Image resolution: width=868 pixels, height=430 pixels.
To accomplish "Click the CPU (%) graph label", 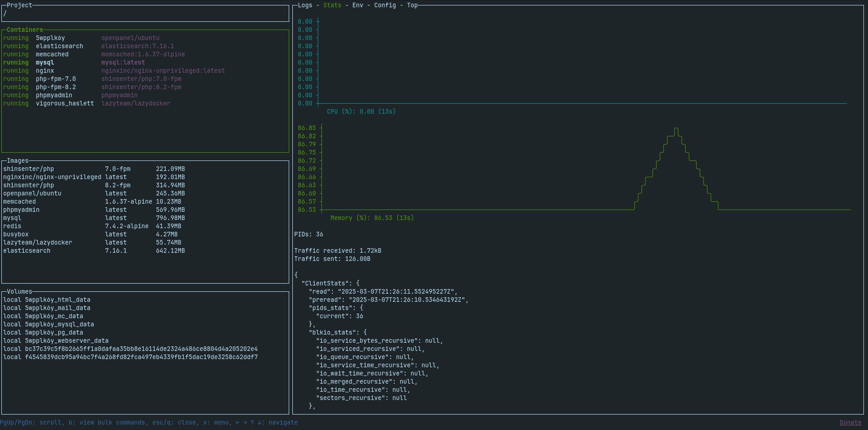I will [361, 111].
